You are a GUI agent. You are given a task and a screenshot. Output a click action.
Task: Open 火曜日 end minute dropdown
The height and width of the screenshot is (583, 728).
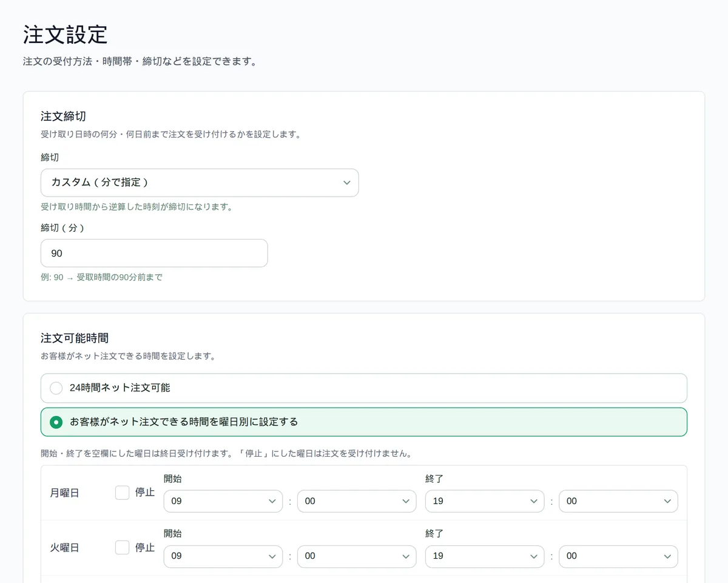click(618, 556)
